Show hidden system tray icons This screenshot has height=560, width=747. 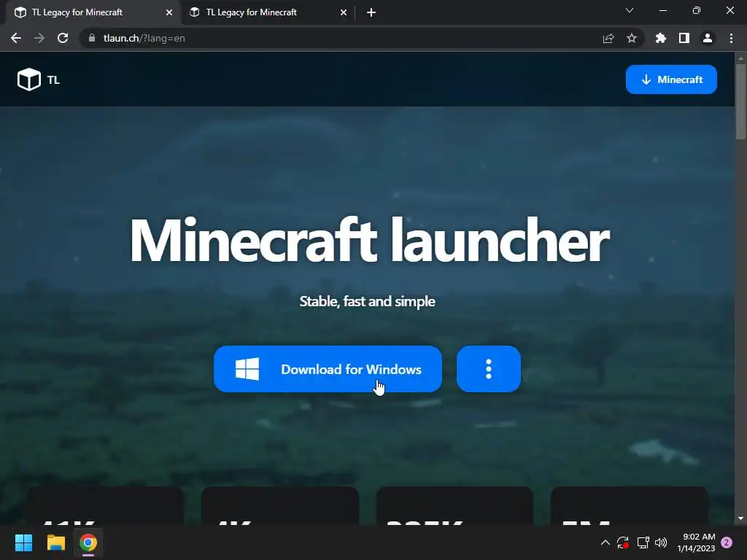(605, 542)
